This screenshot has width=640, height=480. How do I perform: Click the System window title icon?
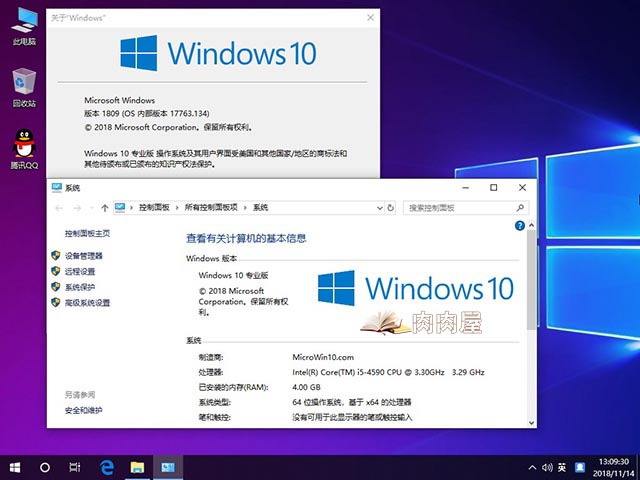pos(57,187)
